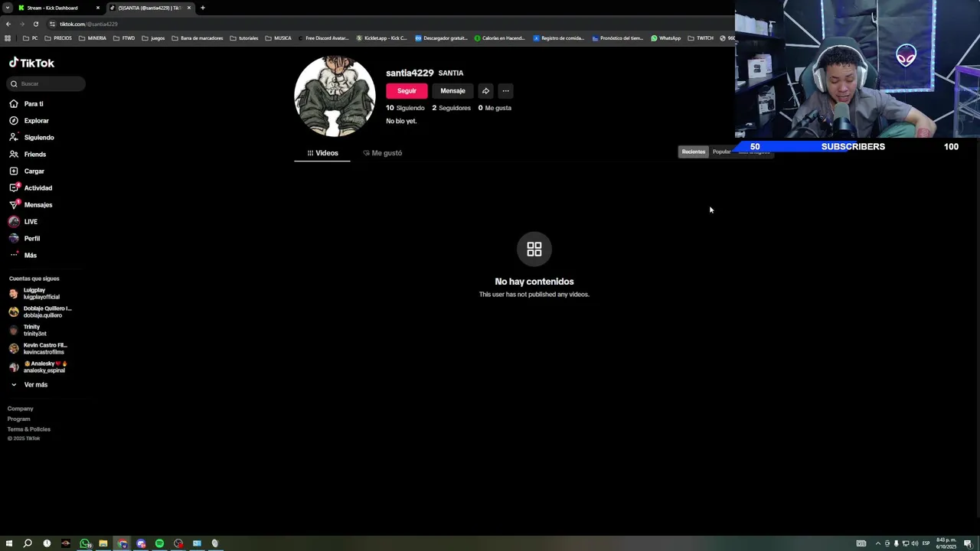Image resolution: width=980 pixels, height=551 pixels.
Task: Close the Kick Dashboard tab
Action: [x=98, y=8]
